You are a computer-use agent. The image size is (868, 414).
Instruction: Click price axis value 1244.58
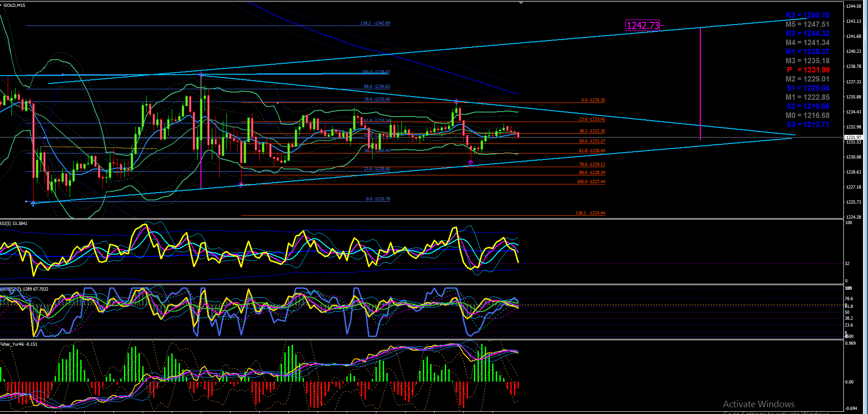(x=854, y=6)
